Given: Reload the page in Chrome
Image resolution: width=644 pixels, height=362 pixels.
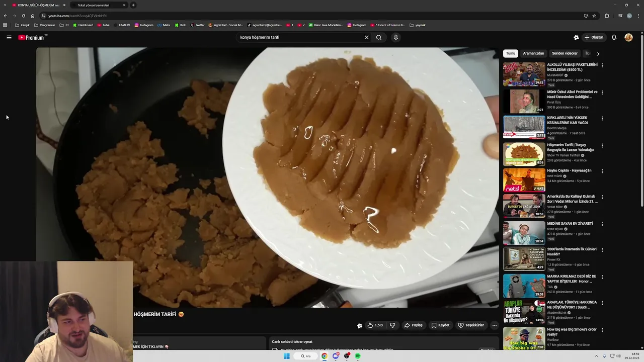Looking at the screenshot, I should [23, 16].
